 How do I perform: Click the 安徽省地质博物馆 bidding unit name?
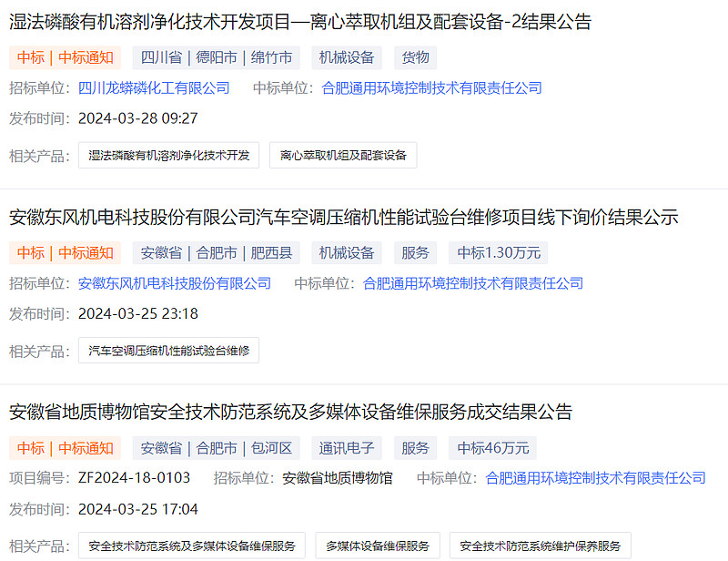pos(338,478)
